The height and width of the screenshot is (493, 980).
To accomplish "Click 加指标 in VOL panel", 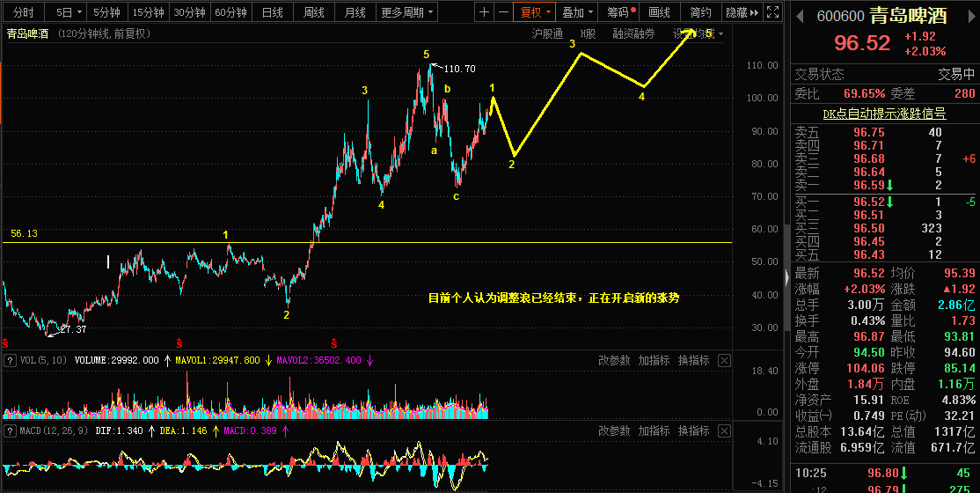I will click(654, 360).
